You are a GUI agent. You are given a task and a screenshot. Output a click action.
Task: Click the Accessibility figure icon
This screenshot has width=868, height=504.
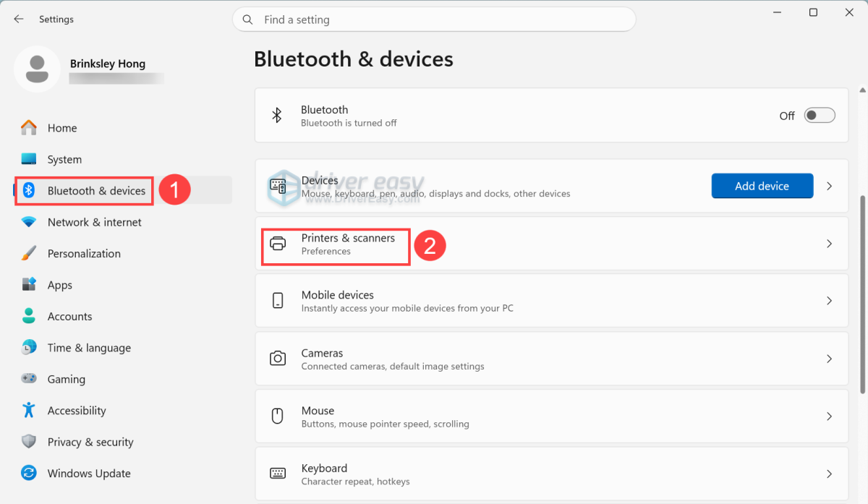point(29,410)
